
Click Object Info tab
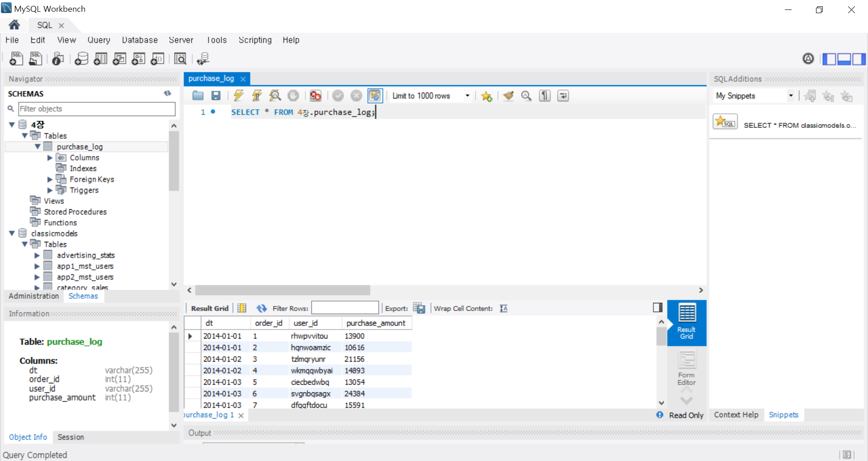28,437
